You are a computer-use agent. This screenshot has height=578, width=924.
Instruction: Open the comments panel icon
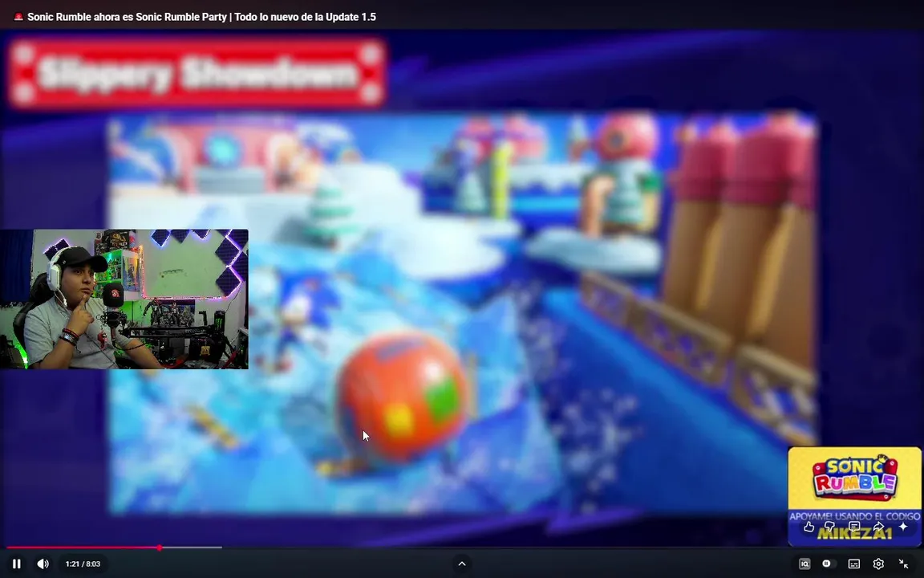(854, 527)
